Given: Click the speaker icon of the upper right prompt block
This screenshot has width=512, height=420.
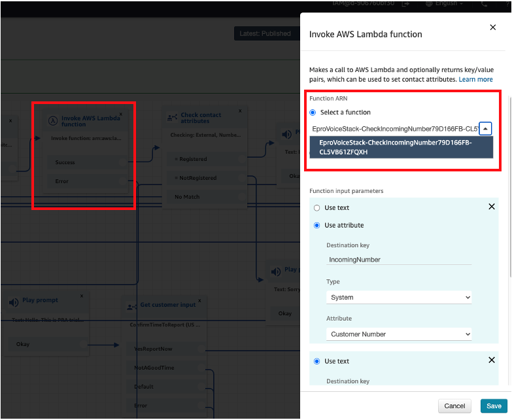Looking at the screenshot, I should 286,134.
